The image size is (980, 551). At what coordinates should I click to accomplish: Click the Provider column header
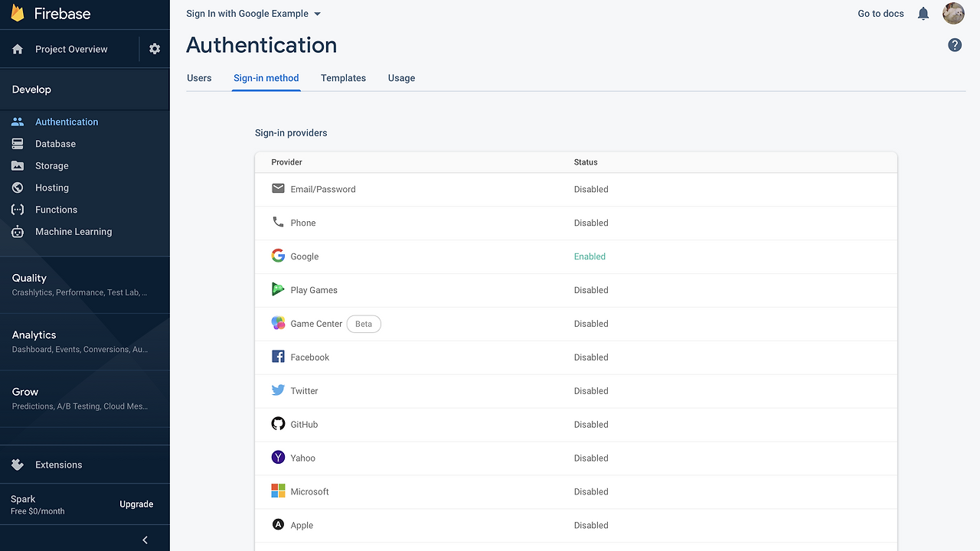coord(287,162)
